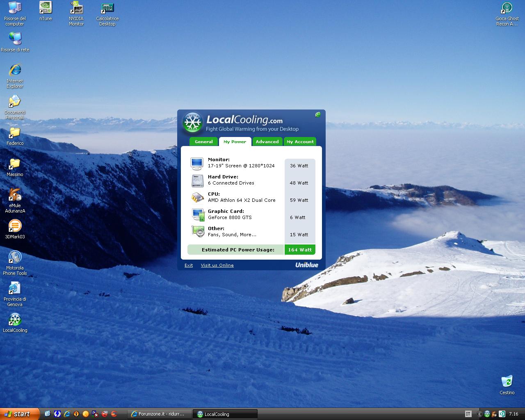Click the AMD Athlon 64 X2 Dual Core text
Viewport: 525px width, 420px height.
pyautogui.click(x=242, y=200)
